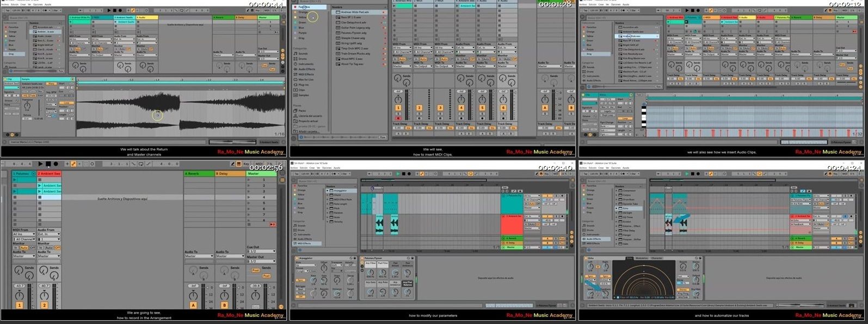
Task: Click the Raw button in the 00:01:28 browser
Action: [382, 137]
